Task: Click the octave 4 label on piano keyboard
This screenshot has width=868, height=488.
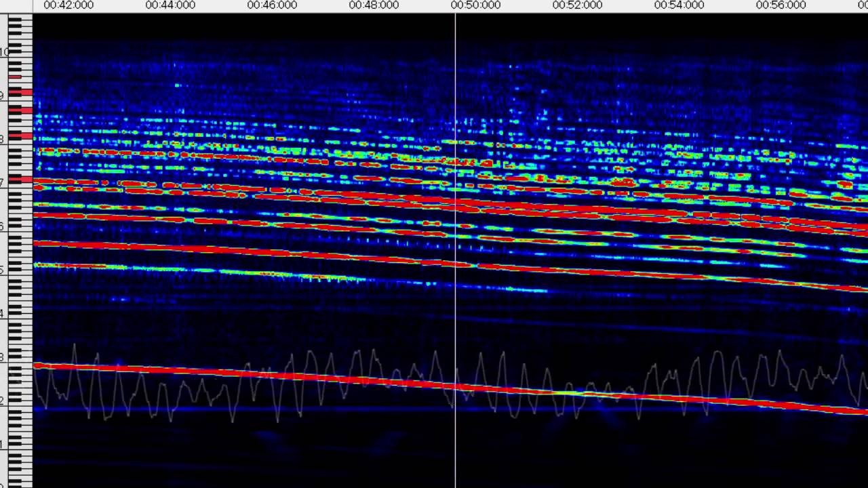Action: pyautogui.click(x=3, y=313)
